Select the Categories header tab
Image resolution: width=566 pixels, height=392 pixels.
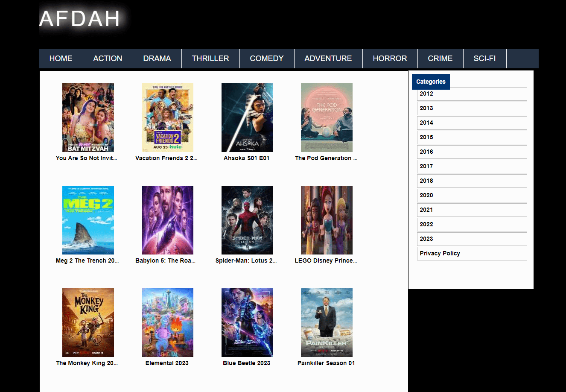[431, 82]
